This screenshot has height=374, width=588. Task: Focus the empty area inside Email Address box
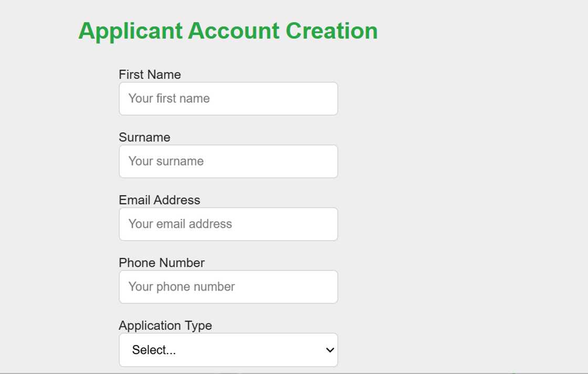289,224
